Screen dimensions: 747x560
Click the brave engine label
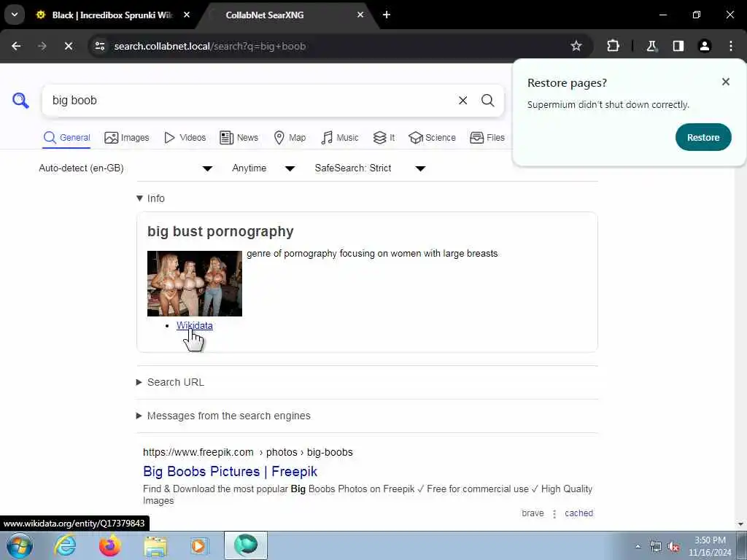533,513
